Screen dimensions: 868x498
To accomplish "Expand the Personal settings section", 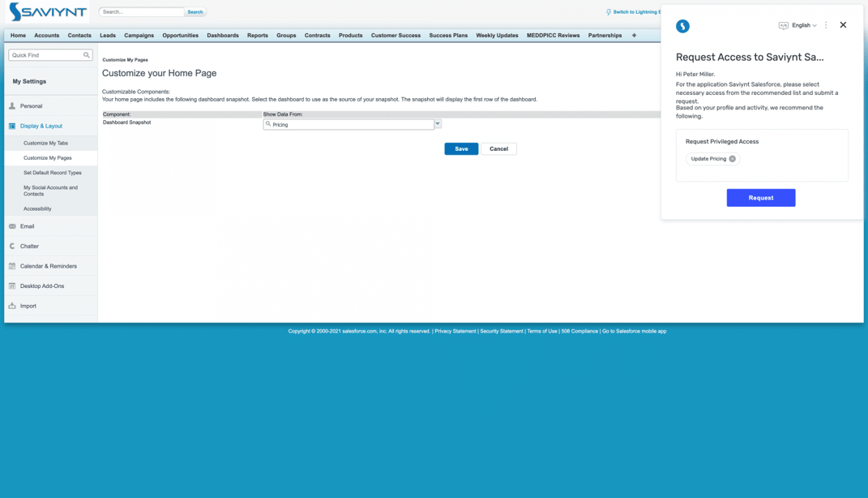I will [31, 106].
